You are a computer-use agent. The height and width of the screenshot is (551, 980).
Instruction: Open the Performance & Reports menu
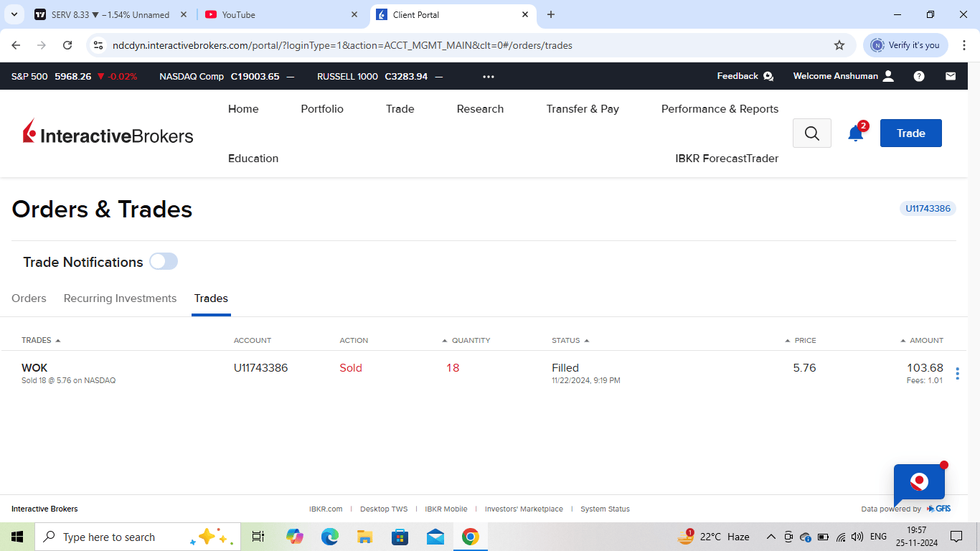coord(720,109)
